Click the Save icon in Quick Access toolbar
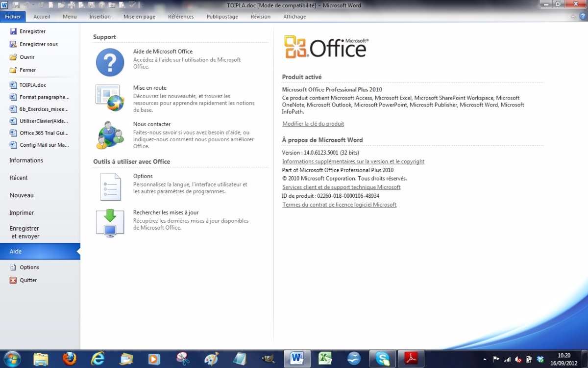 pyautogui.click(x=17, y=5)
